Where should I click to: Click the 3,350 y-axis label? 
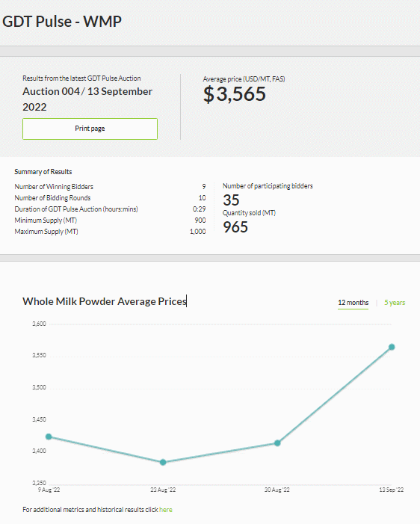pyautogui.click(x=39, y=483)
